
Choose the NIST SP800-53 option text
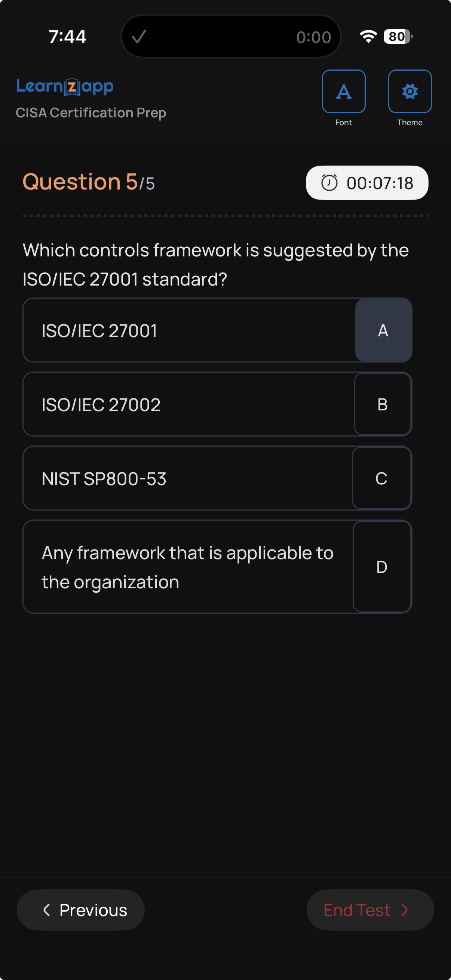(x=104, y=478)
